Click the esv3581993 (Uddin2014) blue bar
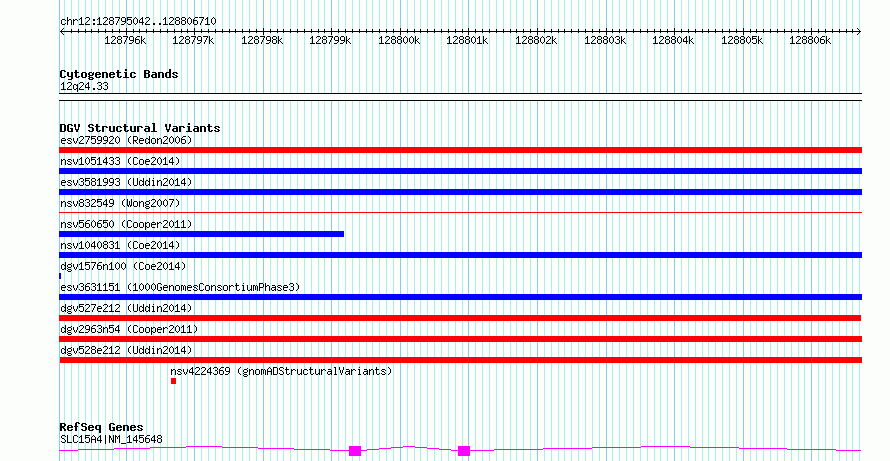The width and height of the screenshot is (890, 461). (460, 192)
